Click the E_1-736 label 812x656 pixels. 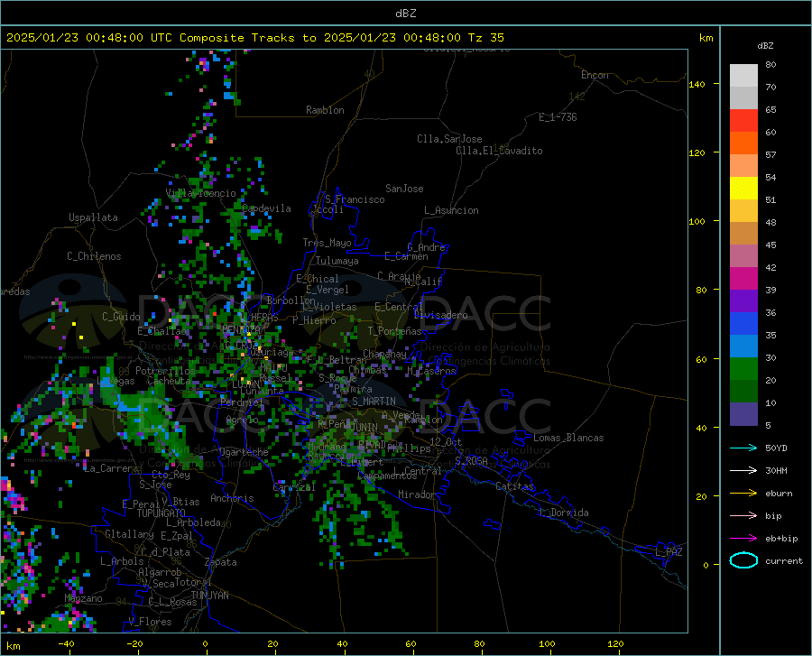[558, 117]
